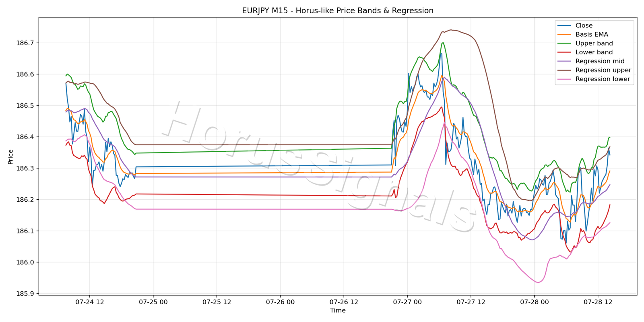Click the 186.6 y-axis tick label

click(25, 74)
